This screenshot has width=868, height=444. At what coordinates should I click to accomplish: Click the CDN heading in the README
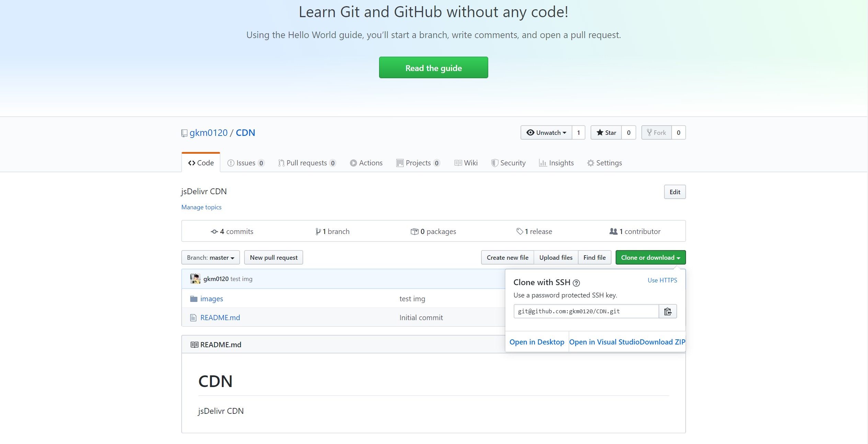click(215, 381)
